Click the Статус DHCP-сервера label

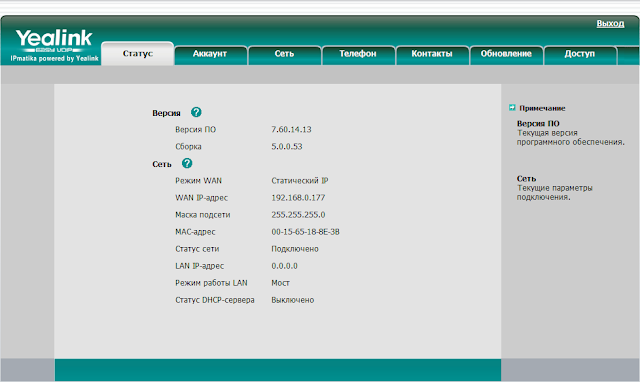(x=215, y=300)
